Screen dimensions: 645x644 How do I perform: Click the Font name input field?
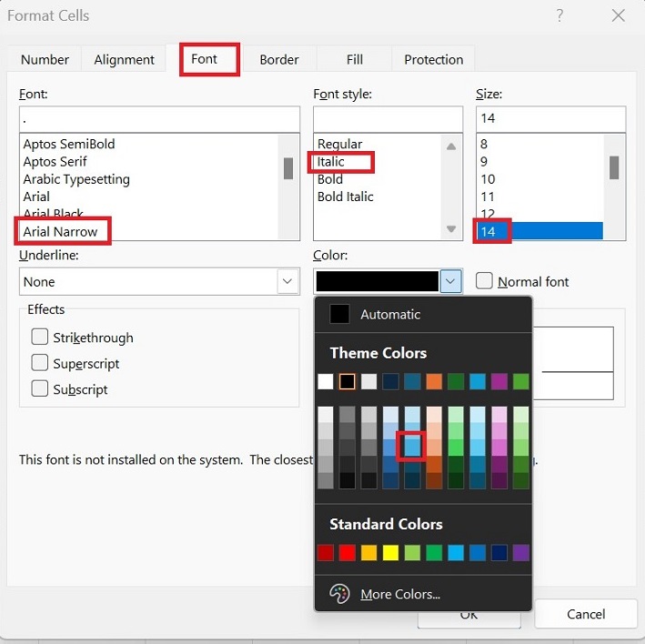point(159,119)
